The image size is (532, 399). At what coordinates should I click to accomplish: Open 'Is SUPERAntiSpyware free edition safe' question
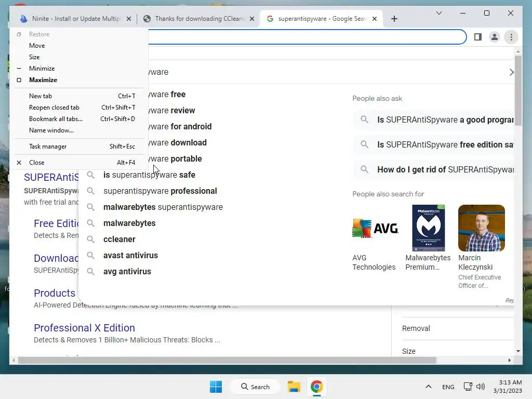(x=434, y=145)
